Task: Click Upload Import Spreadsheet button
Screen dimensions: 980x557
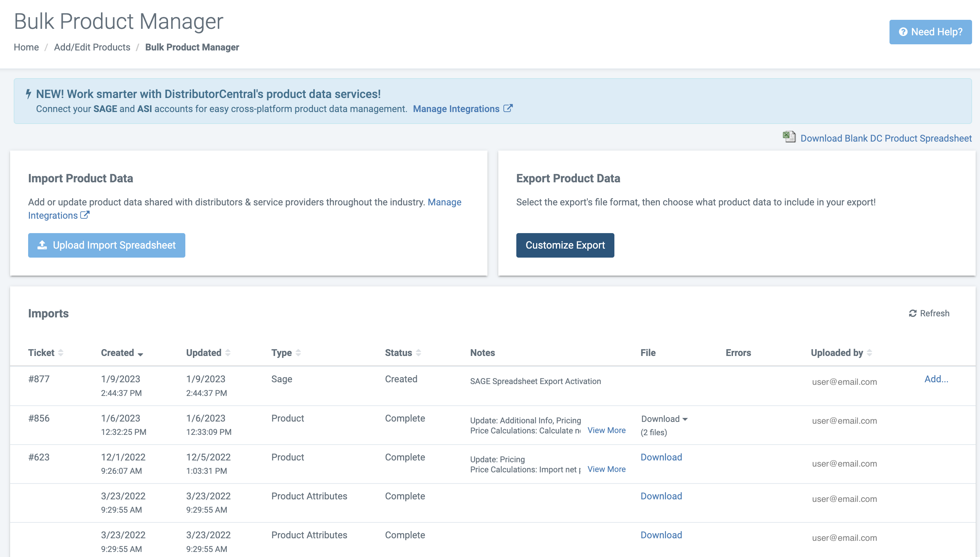Action: (106, 245)
